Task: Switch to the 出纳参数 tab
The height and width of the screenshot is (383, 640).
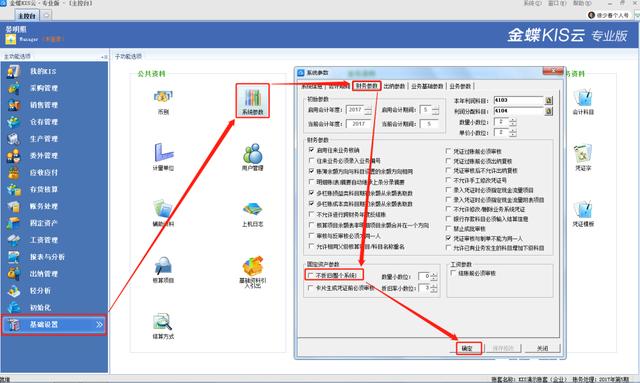Action: click(x=395, y=86)
